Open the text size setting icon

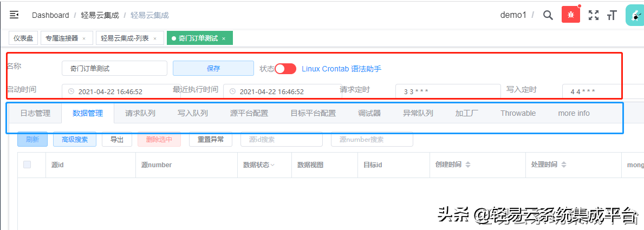coord(612,15)
